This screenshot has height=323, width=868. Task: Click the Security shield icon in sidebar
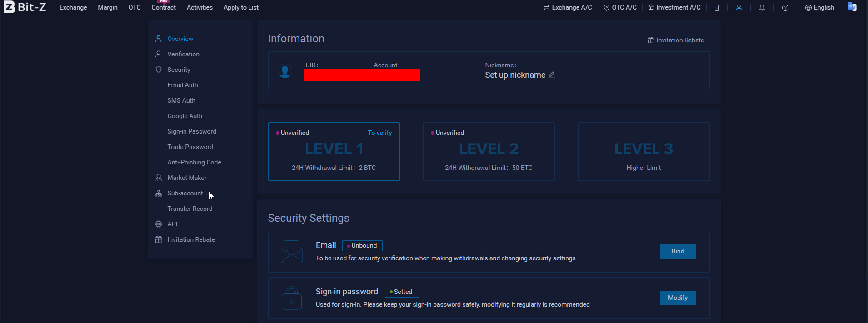tap(159, 70)
